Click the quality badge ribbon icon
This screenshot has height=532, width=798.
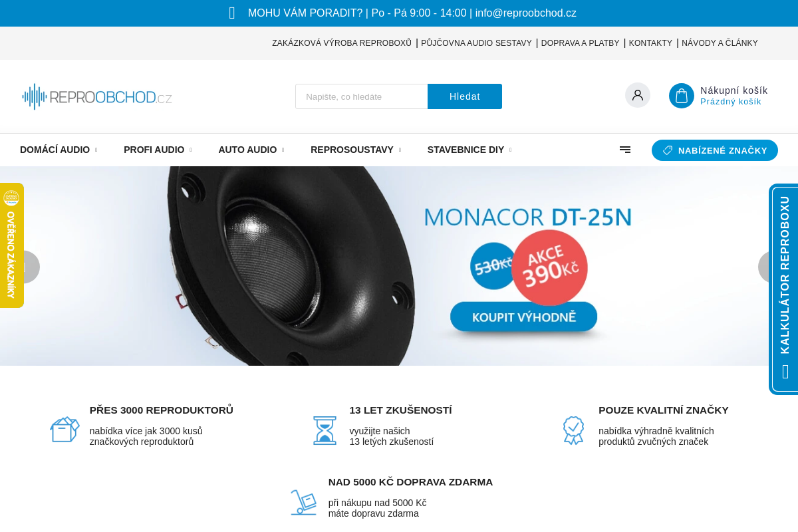point(573,430)
